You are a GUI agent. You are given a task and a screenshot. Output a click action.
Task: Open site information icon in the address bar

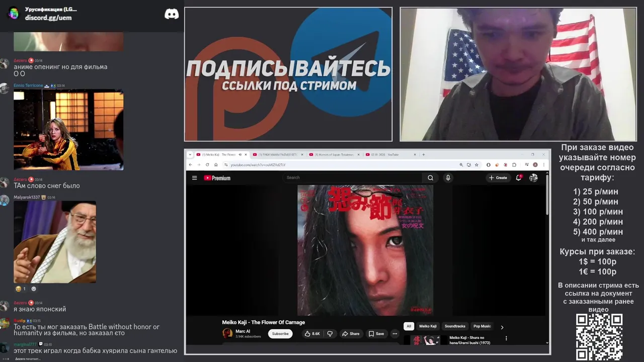226,164
